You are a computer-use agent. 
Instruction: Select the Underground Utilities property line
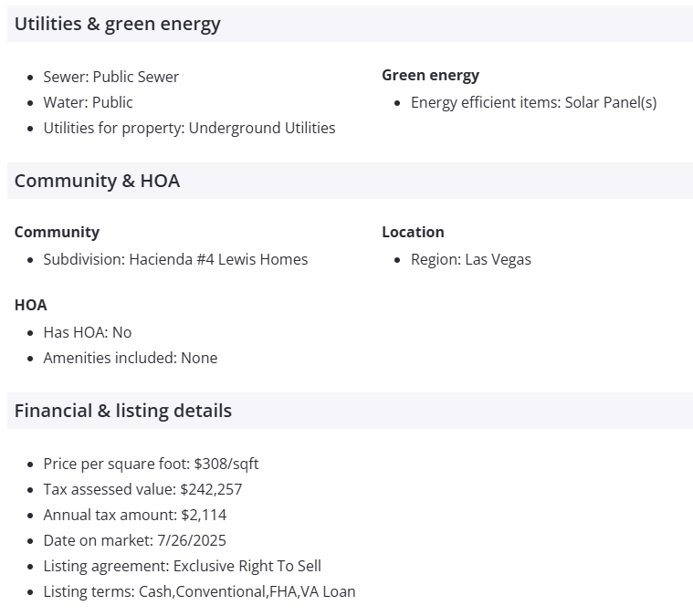189,128
